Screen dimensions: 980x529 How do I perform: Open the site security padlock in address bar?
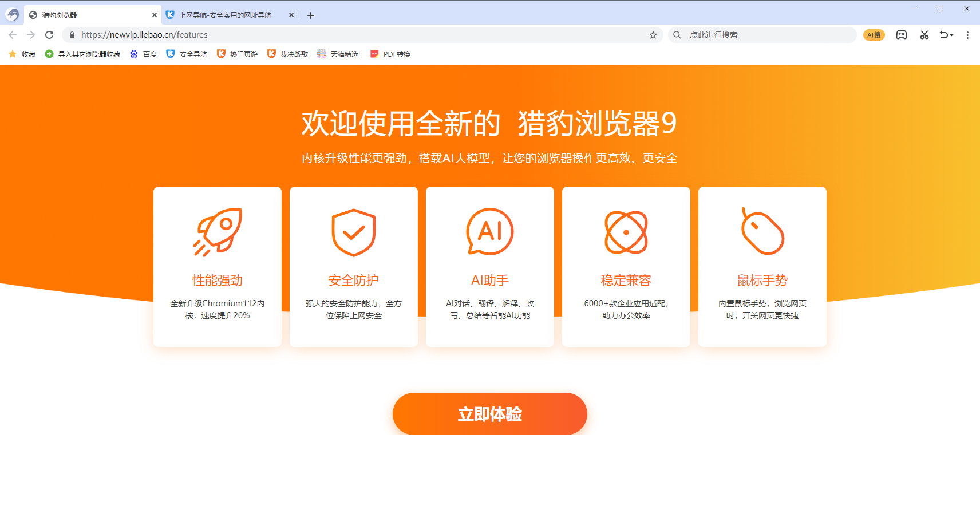tap(72, 35)
